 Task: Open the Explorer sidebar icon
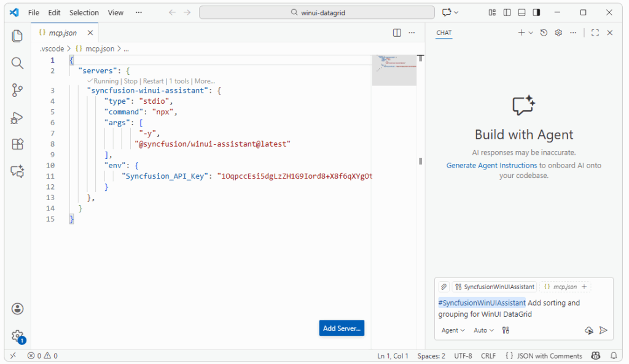coord(18,36)
